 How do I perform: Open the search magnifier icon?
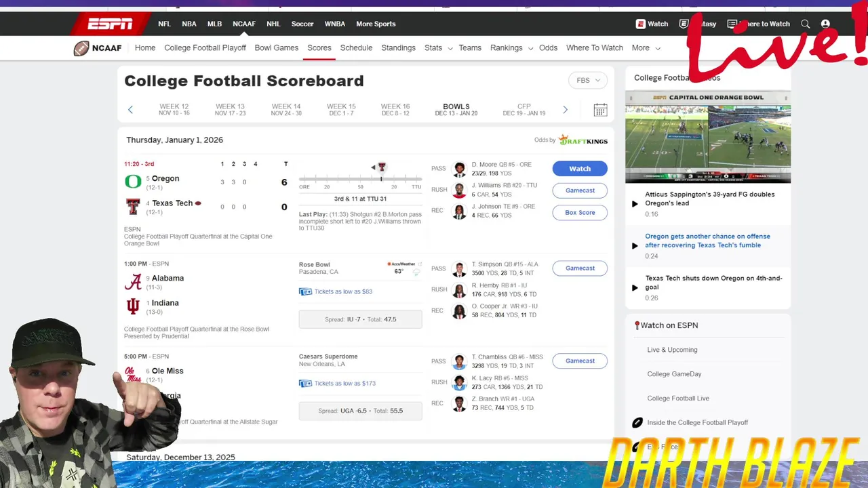click(x=805, y=24)
